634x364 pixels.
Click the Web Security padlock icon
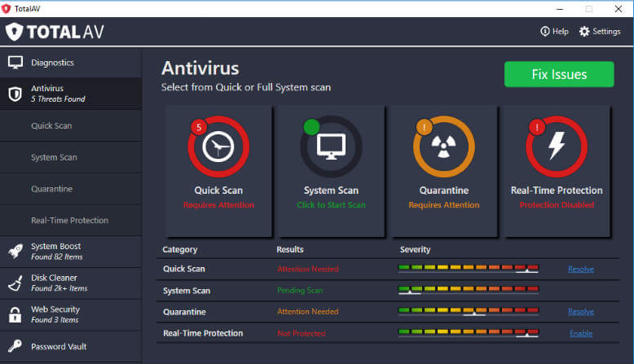(15, 314)
